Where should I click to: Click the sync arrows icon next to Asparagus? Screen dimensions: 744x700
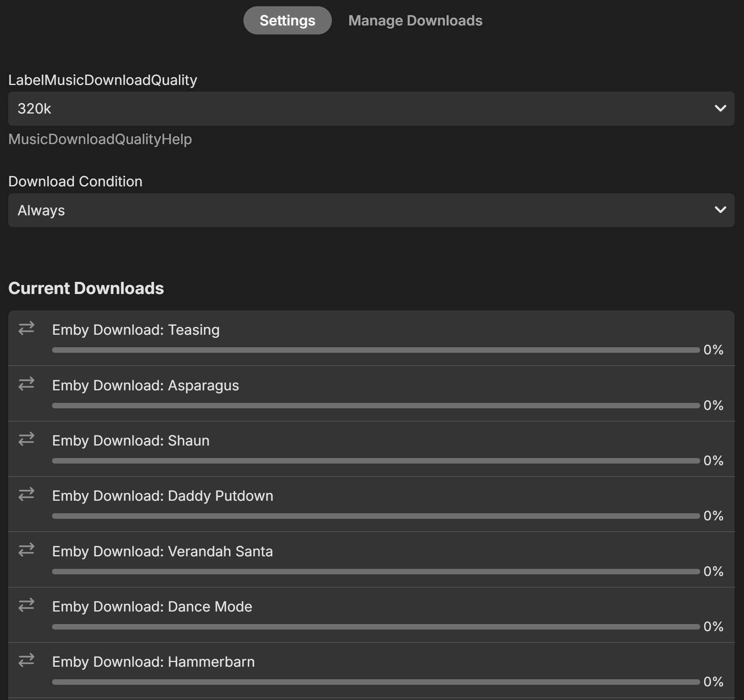click(x=26, y=384)
